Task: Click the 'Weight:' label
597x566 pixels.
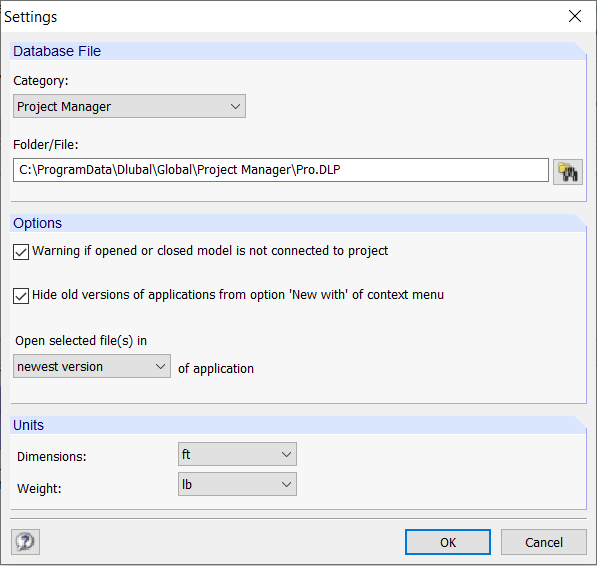Action: (x=39, y=488)
